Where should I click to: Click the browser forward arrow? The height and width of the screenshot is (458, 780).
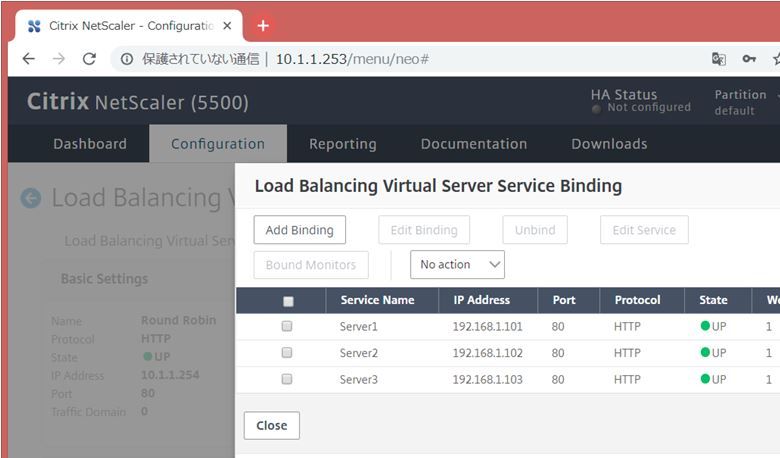59,59
